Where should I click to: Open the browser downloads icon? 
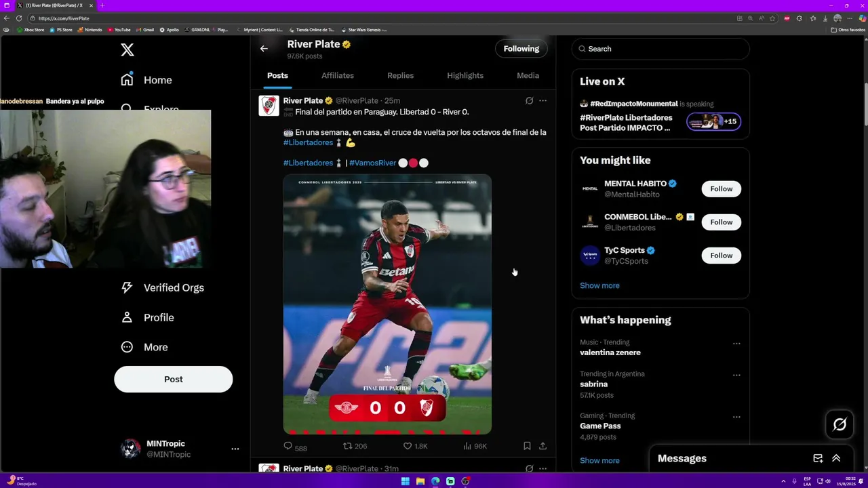click(x=825, y=18)
